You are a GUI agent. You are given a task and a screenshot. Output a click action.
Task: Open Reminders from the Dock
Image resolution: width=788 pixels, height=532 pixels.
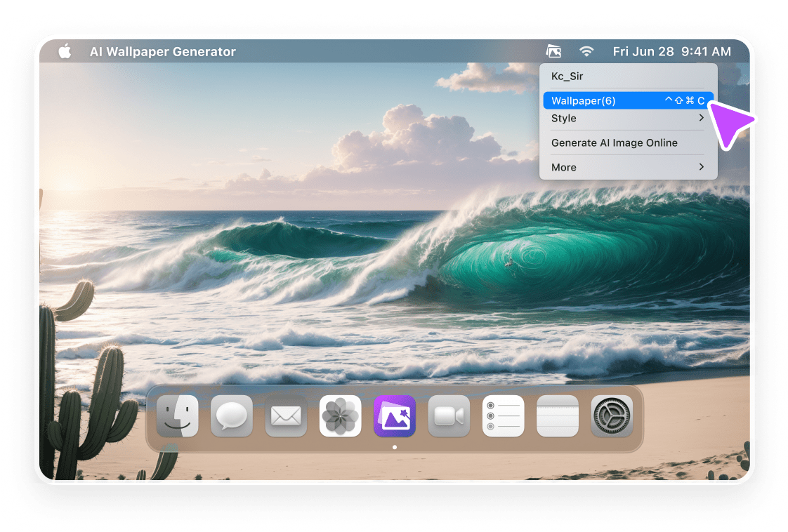point(503,415)
